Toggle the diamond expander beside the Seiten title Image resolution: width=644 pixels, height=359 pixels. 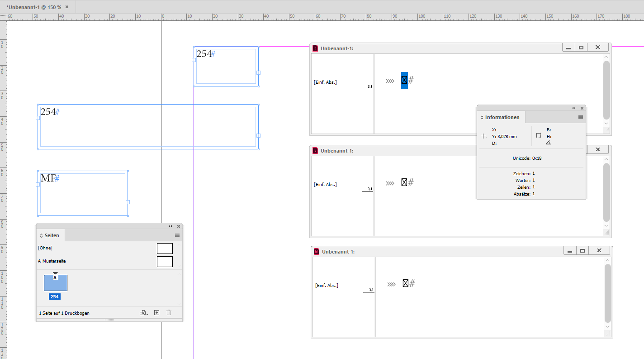[x=41, y=235]
